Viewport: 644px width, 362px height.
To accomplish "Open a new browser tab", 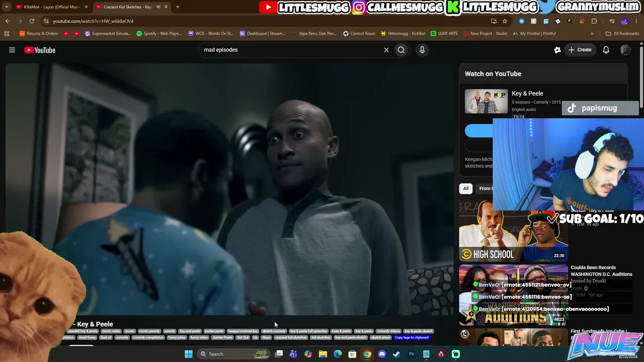I will tap(178, 7).
